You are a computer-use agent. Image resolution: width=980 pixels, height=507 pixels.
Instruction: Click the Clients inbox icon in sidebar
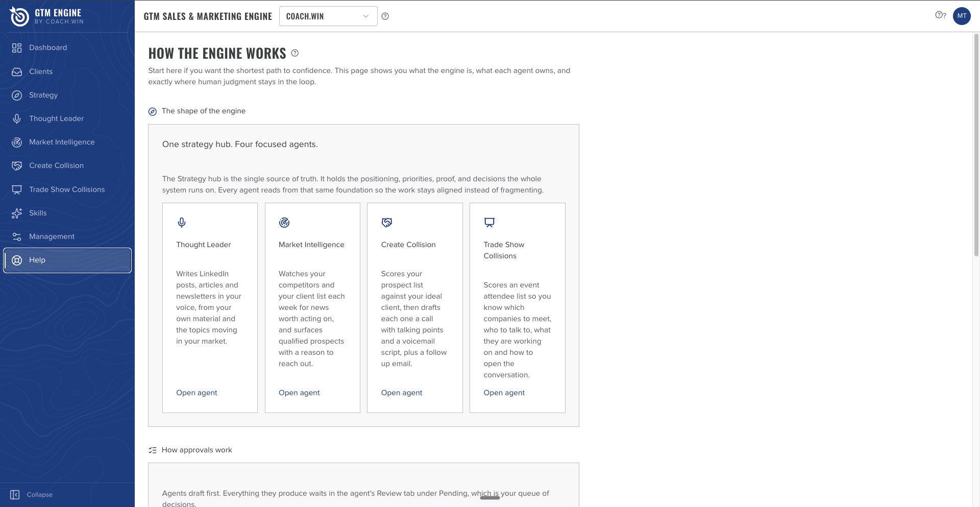pos(17,72)
